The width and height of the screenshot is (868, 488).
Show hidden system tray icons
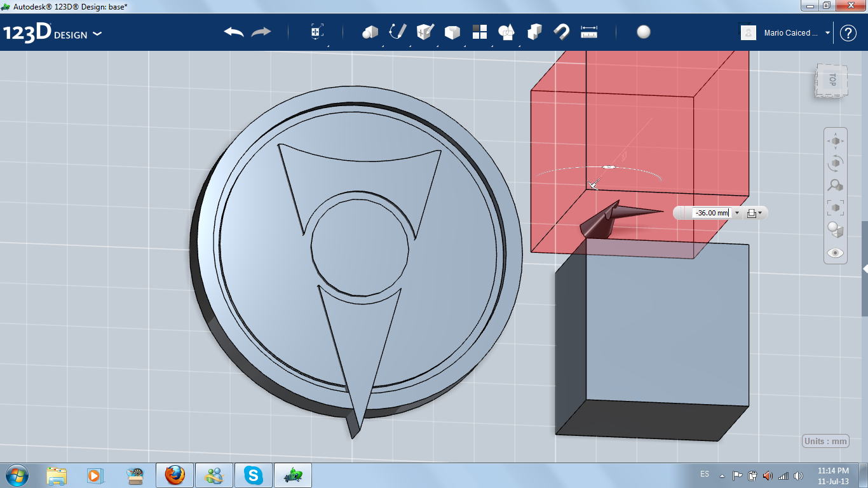click(722, 475)
